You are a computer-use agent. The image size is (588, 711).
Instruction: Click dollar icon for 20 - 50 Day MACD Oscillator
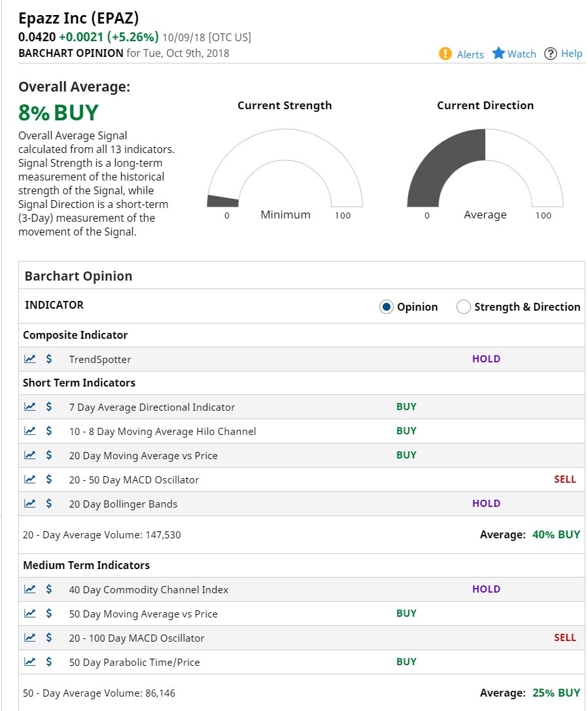pyautogui.click(x=49, y=479)
